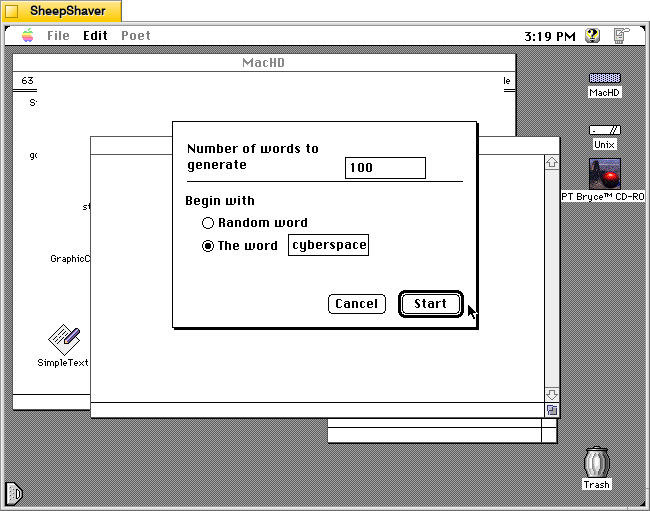
Task: Click the clock showing 3:19 PM
Action: [x=550, y=36]
